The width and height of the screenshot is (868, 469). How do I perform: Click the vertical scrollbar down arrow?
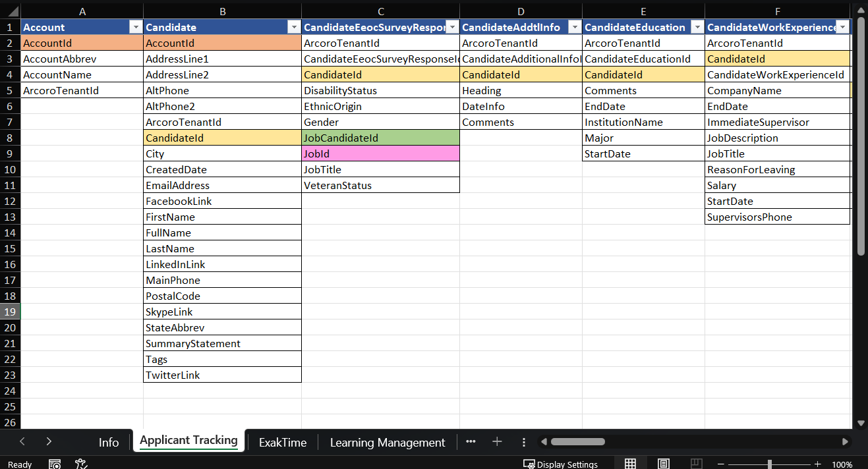[x=860, y=423]
